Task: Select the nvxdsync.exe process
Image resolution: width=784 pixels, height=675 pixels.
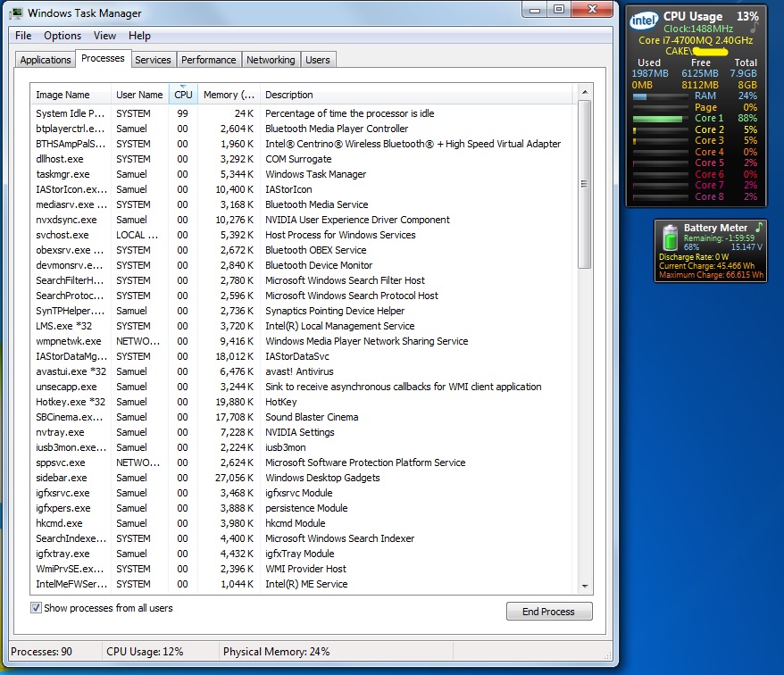Action: [x=302, y=220]
